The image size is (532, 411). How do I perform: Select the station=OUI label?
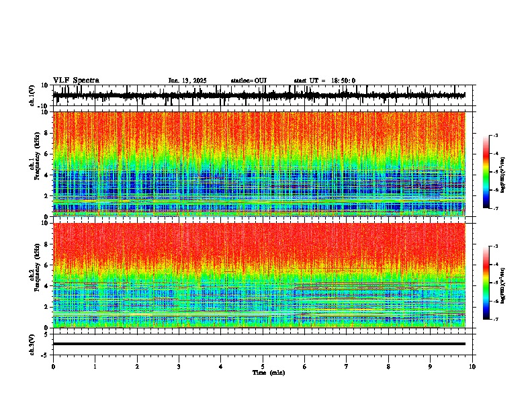[249, 81]
